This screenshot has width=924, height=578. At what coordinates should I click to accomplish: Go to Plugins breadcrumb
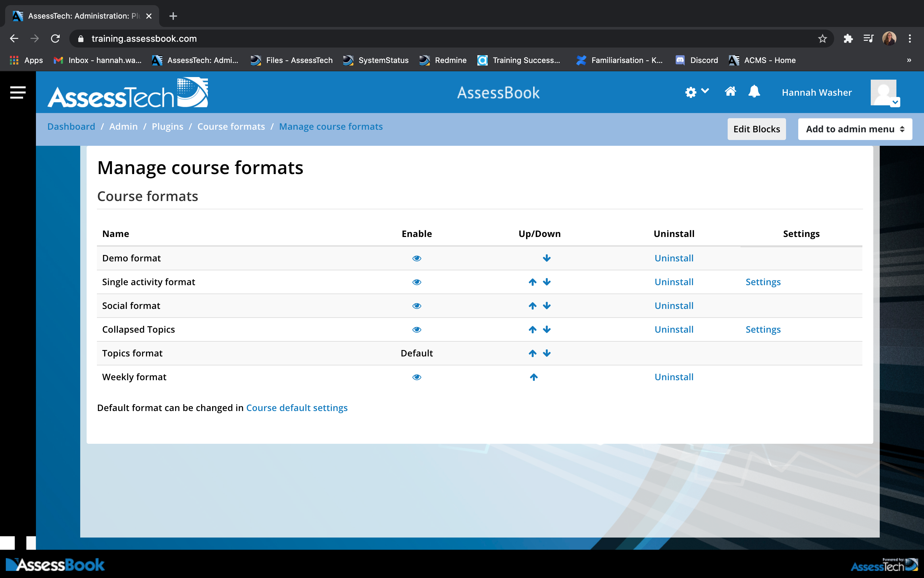[x=167, y=127]
